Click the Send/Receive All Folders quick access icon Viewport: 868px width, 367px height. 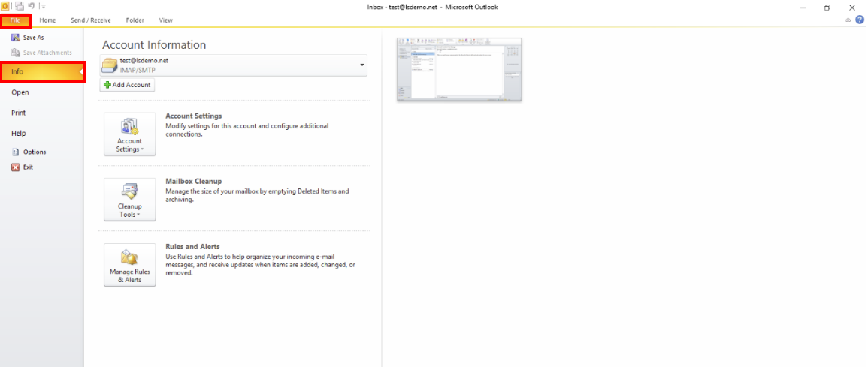tap(20, 6)
